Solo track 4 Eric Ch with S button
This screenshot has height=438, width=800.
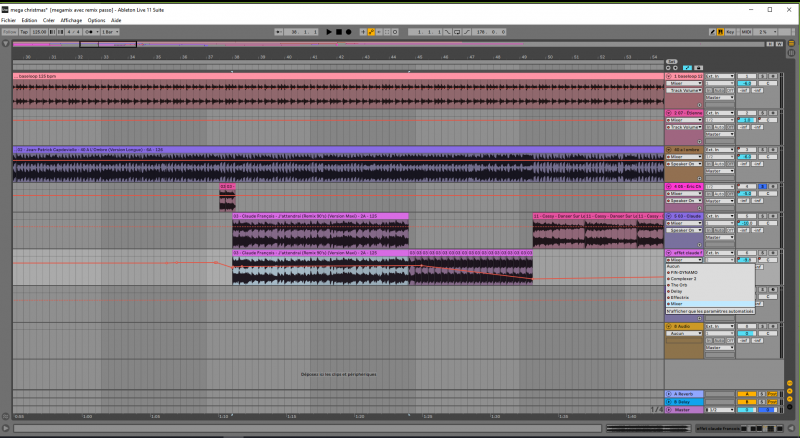[x=763, y=186]
